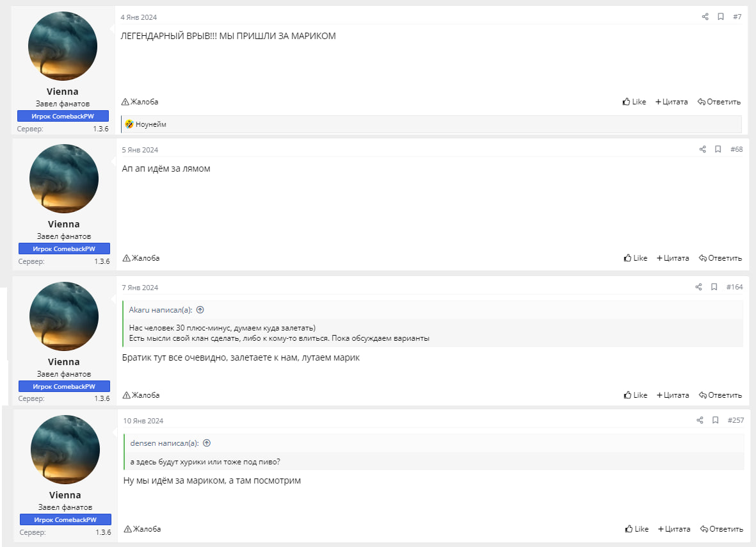756x547 pixels.
Task: Bookmark post #257
Action: pyautogui.click(x=715, y=420)
